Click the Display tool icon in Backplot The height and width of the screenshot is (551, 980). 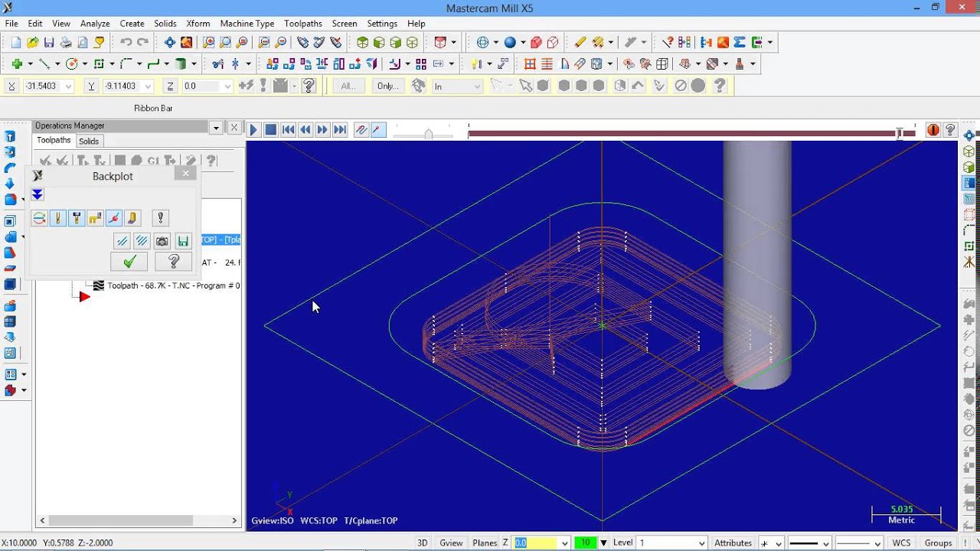58,218
